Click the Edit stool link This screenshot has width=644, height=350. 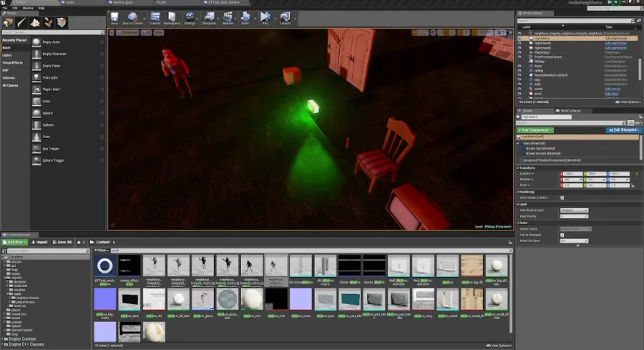click(612, 94)
